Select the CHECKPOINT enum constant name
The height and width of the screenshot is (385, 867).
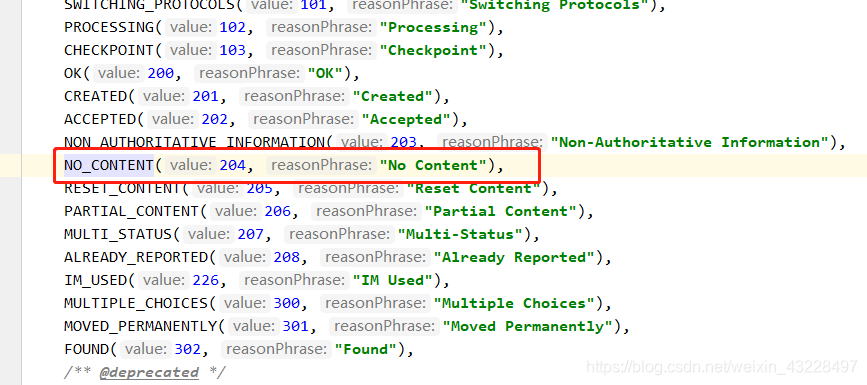(109, 50)
